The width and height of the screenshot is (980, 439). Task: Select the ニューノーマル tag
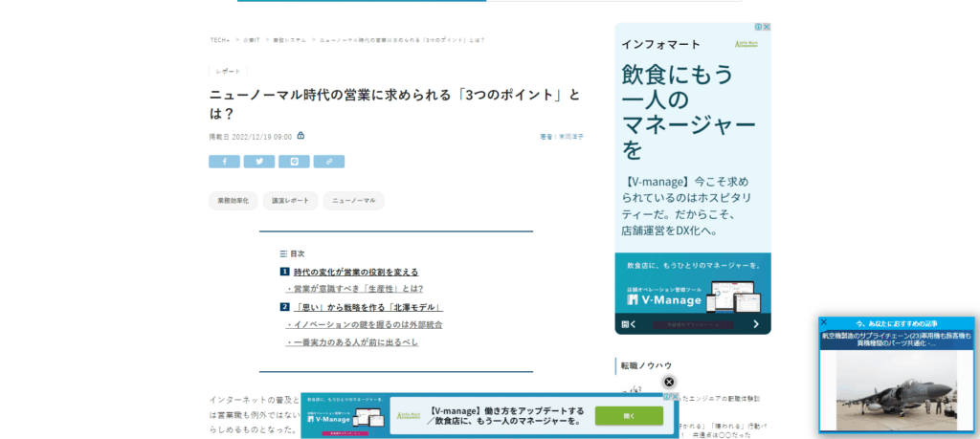point(353,201)
